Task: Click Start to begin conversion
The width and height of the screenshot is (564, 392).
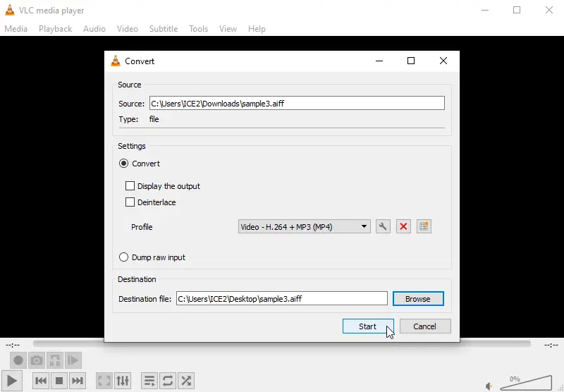Action: point(368,326)
